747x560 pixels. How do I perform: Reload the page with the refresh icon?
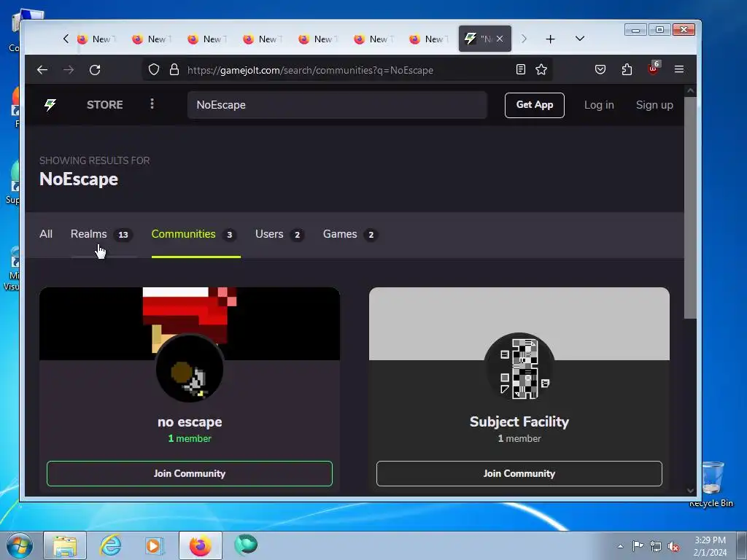pyautogui.click(x=95, y=70)
